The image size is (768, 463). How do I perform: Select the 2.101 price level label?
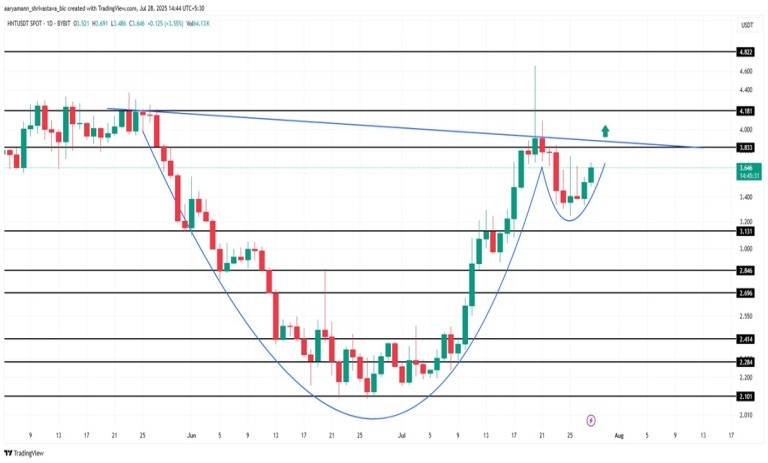[x=745, y=396]
